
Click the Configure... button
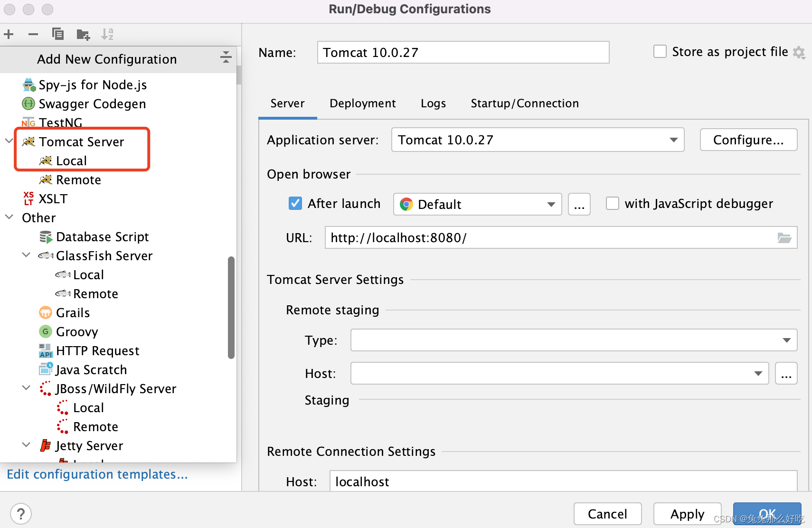(748, 140)
